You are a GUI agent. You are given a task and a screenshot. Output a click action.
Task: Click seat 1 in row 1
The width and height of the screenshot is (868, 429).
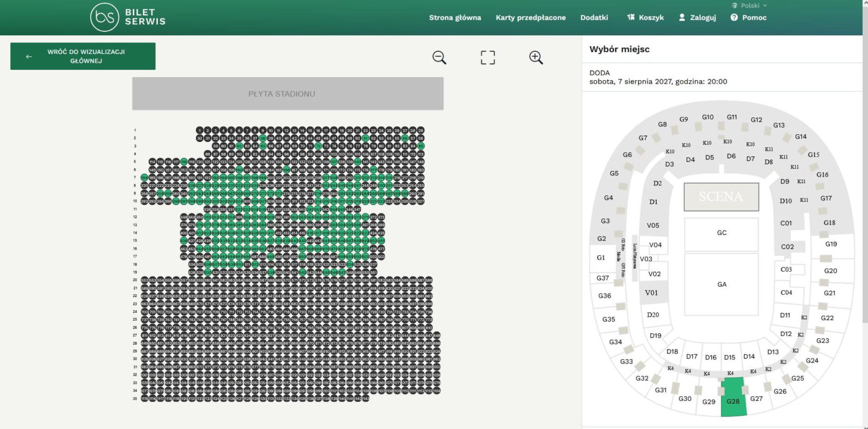[x=200, y=130]
